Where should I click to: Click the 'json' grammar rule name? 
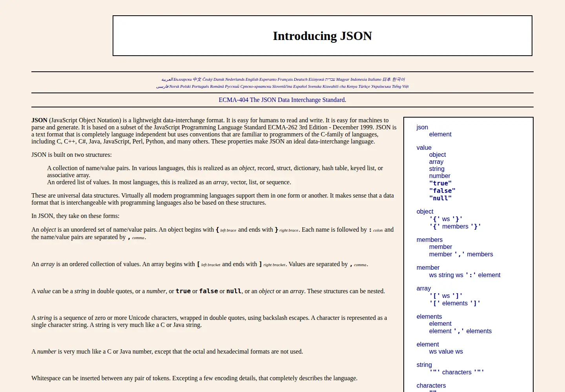coord(422,127)
